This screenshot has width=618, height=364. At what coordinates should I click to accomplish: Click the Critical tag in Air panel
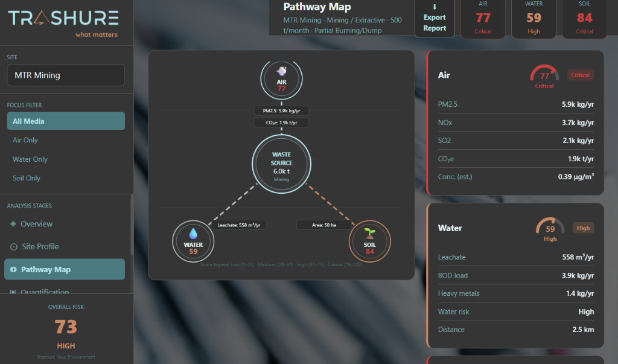point(580,75)
